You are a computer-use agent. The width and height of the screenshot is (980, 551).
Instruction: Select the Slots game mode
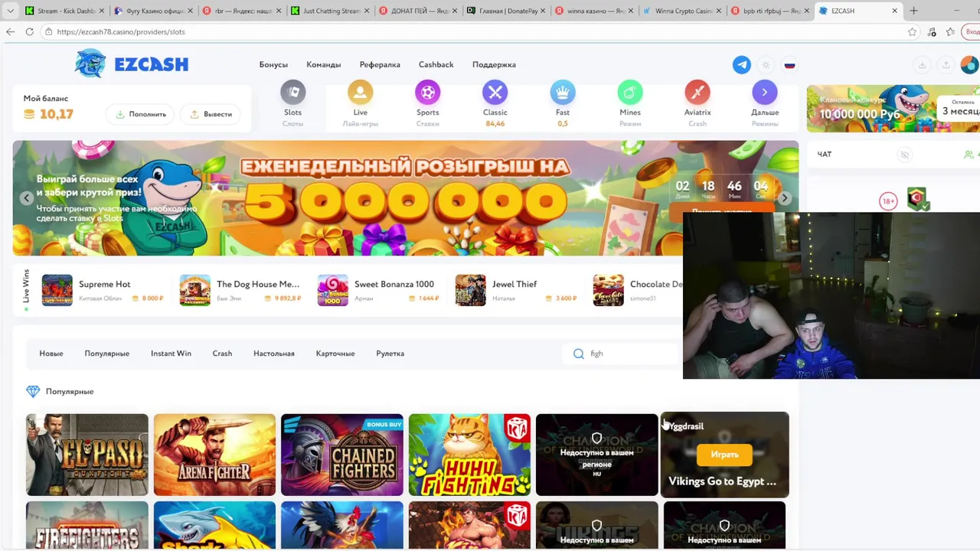pyautogui.click(x=292, y=103)
